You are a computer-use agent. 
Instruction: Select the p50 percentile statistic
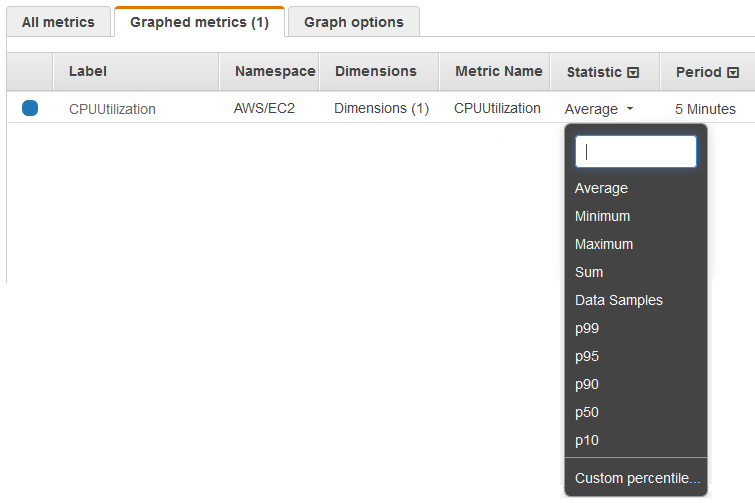tap(587, 412)
